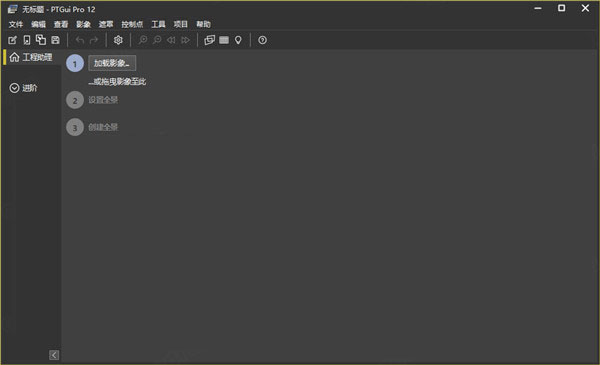Open settings via the gear icon
The width and height of the screenshot is (600, 365).
click(118, 40)
